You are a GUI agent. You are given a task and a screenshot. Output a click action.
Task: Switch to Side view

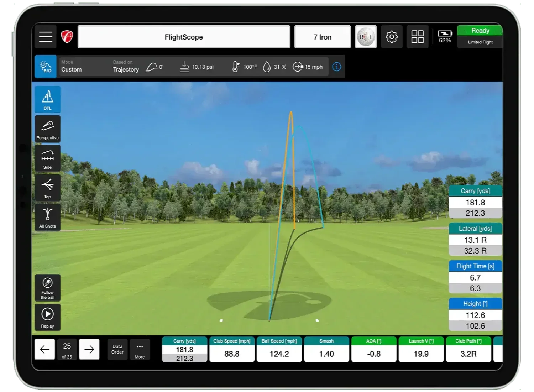click(x=47, y=158)
